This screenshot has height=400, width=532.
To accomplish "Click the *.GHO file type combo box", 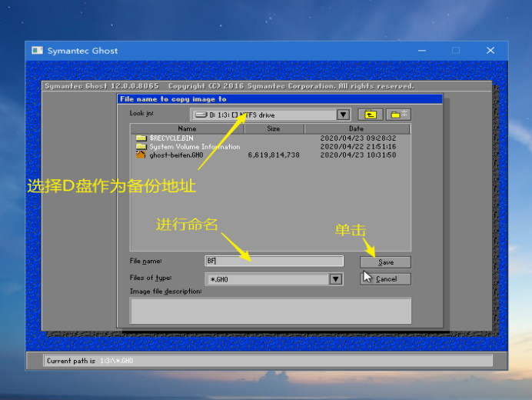I will point(274,279).
